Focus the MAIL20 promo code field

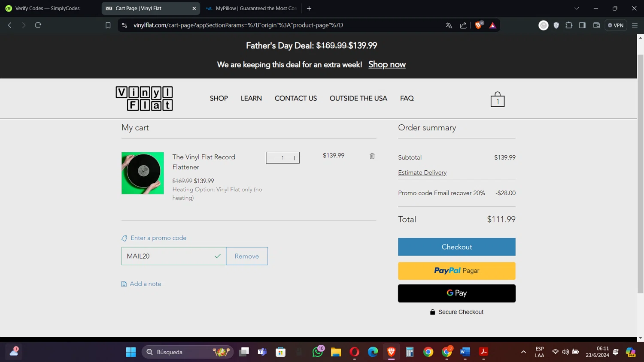tap(173, 256)
